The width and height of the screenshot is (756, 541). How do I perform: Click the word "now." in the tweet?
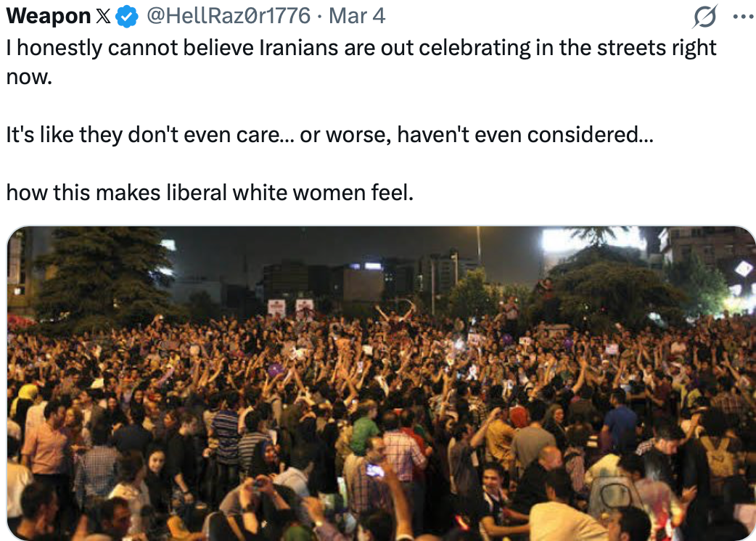click(29, 77)
